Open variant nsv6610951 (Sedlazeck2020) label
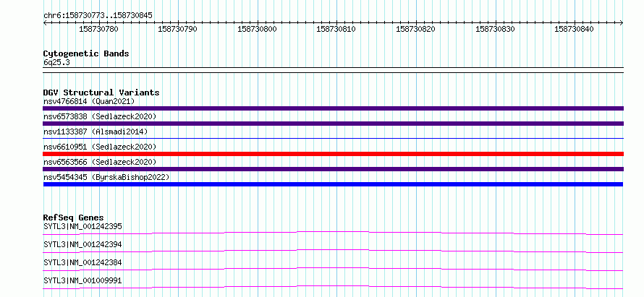 click(100, 147)
